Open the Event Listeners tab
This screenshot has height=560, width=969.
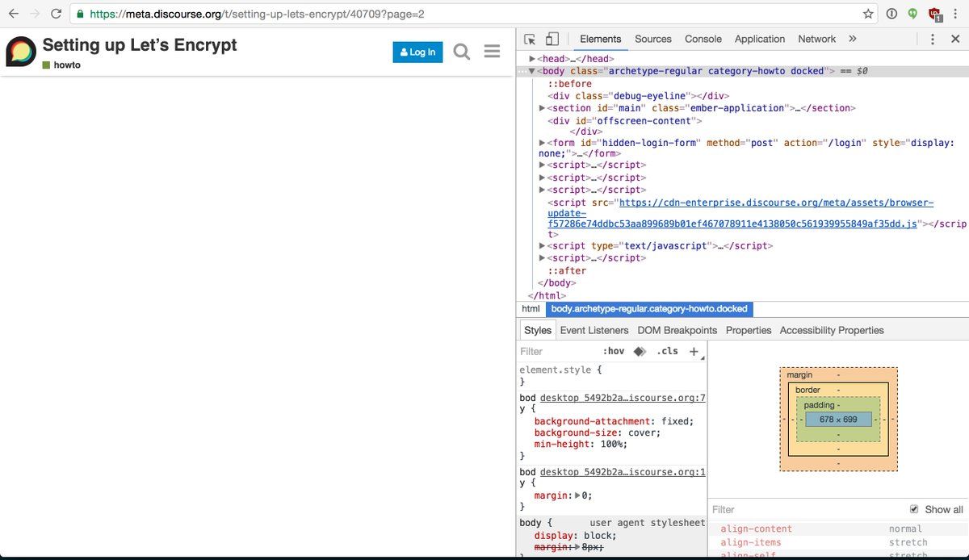tap(594, 330)
